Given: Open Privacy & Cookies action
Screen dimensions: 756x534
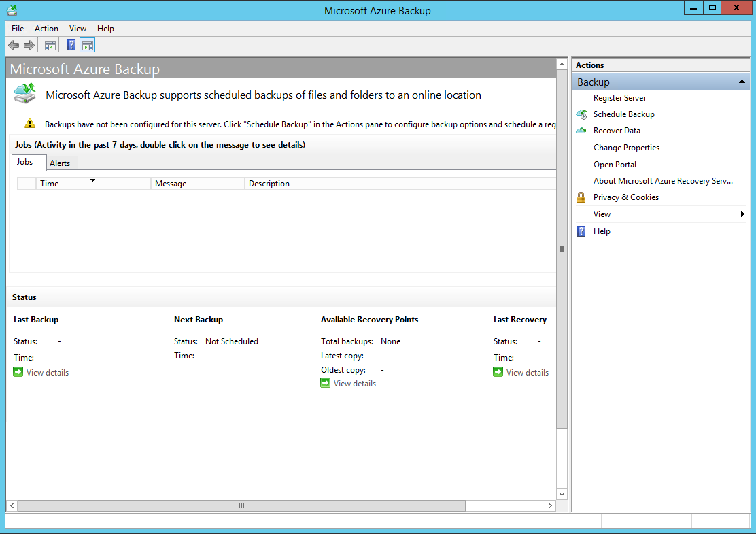Looking at the screenshot, I should coord(626,197).
